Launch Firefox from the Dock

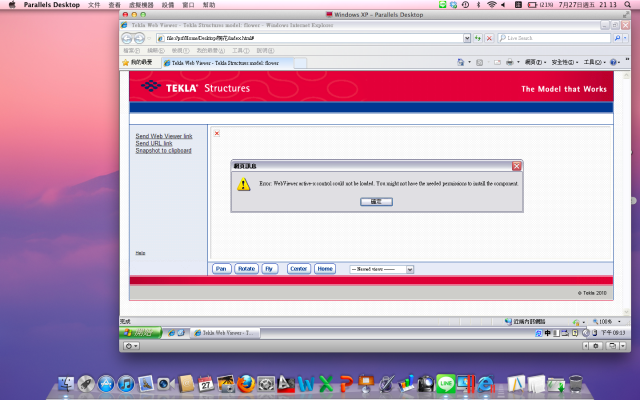click(x=246, y=384)
